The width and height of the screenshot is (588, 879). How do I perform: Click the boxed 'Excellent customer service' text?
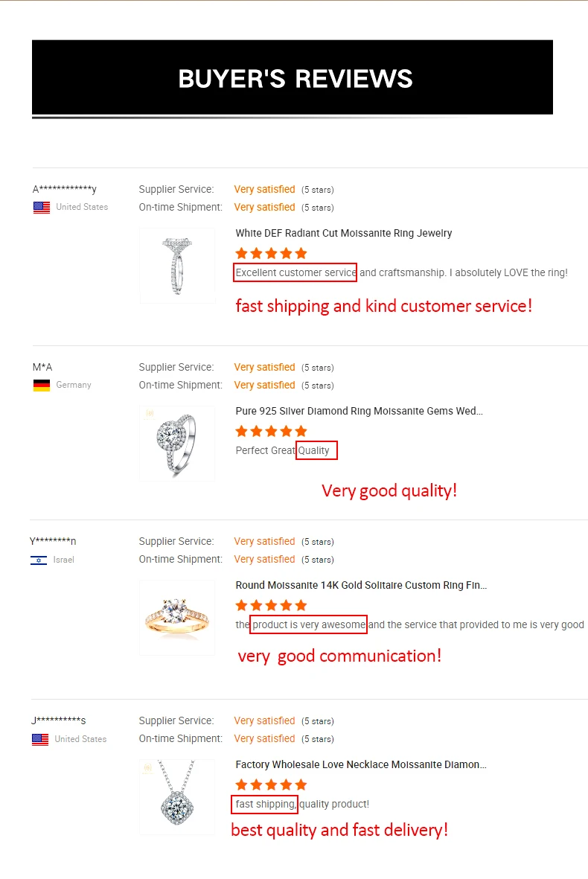click(295, 272)
